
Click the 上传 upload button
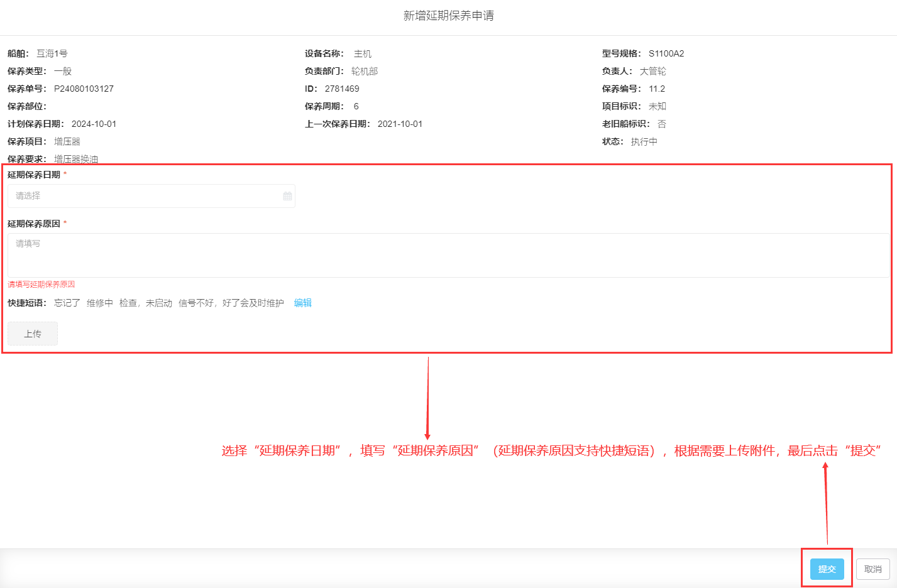[33, 334]
